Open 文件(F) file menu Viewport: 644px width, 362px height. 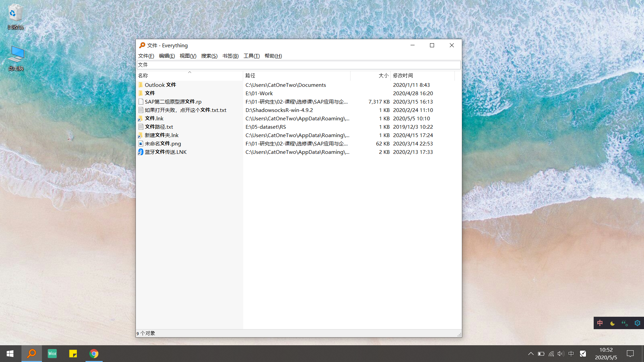click(146, 56)
